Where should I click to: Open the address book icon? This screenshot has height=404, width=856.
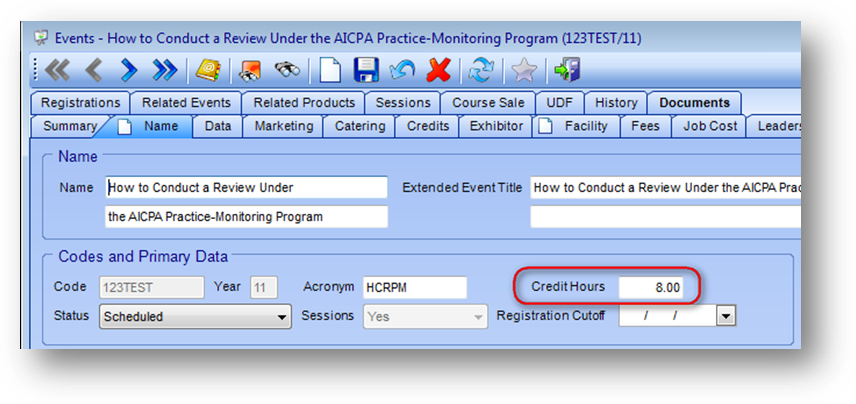(x=208, y=71)
